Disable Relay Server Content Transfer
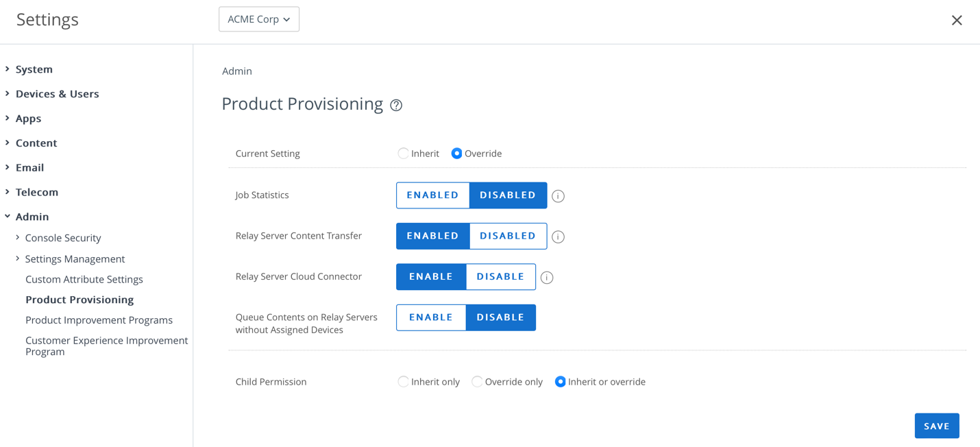Viewport: 980px width, 447px height. (x=508, y=236)
